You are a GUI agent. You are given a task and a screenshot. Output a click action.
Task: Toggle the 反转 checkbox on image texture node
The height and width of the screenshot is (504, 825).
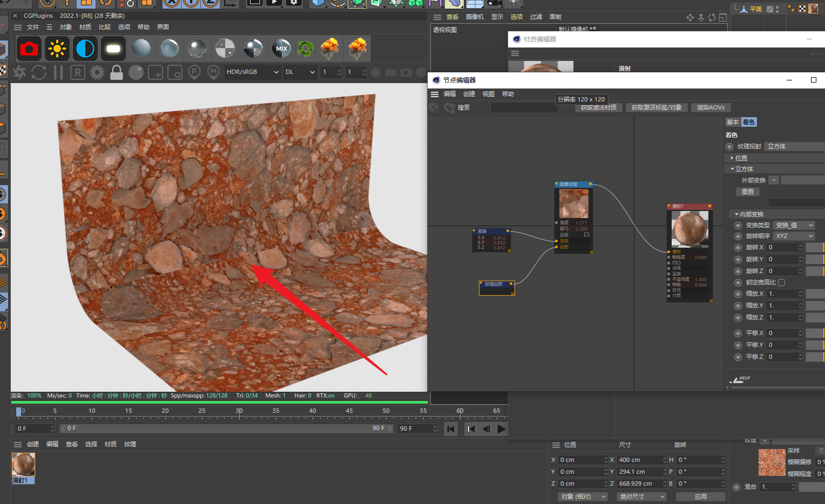(x=586, y=235)
